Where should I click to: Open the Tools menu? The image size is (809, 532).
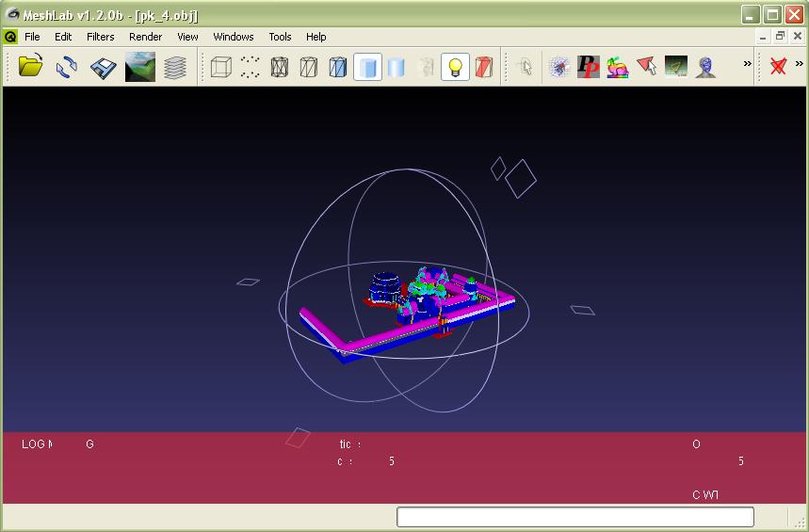(x=280, y=37)
